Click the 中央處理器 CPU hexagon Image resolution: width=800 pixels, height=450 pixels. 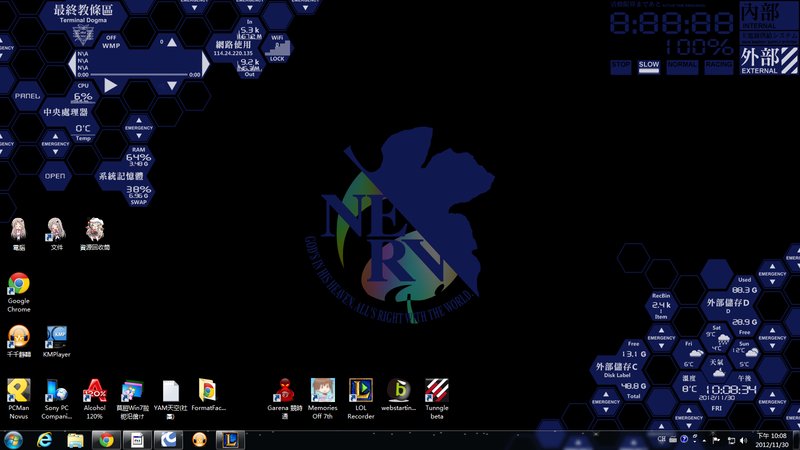[65, 112]
